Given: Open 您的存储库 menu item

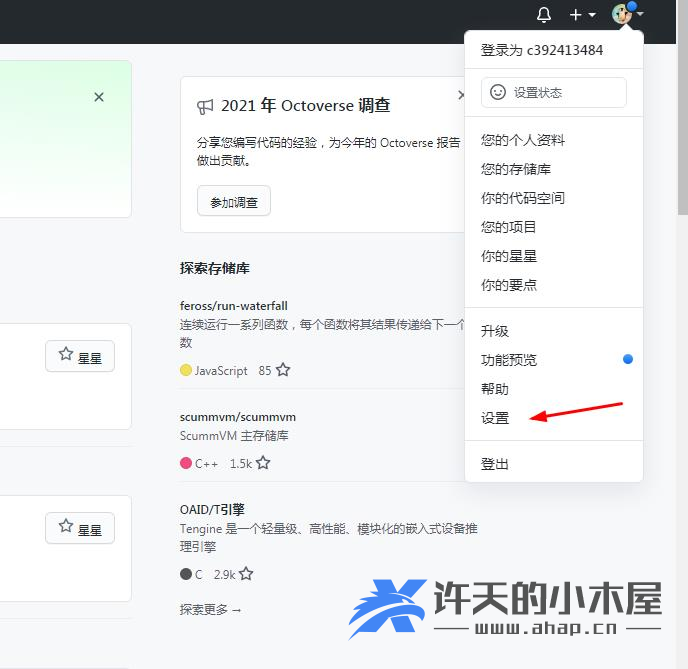Looking at the screenshot, I should [516, 169].
